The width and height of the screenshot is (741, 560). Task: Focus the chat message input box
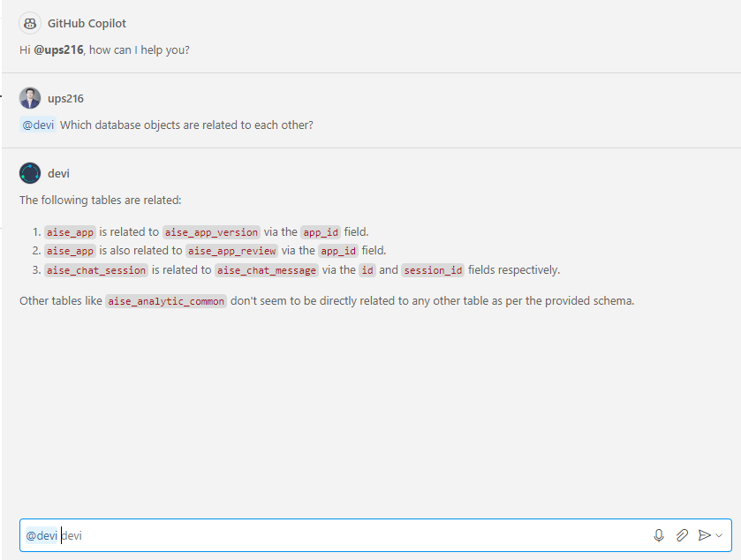pos(375,535)
